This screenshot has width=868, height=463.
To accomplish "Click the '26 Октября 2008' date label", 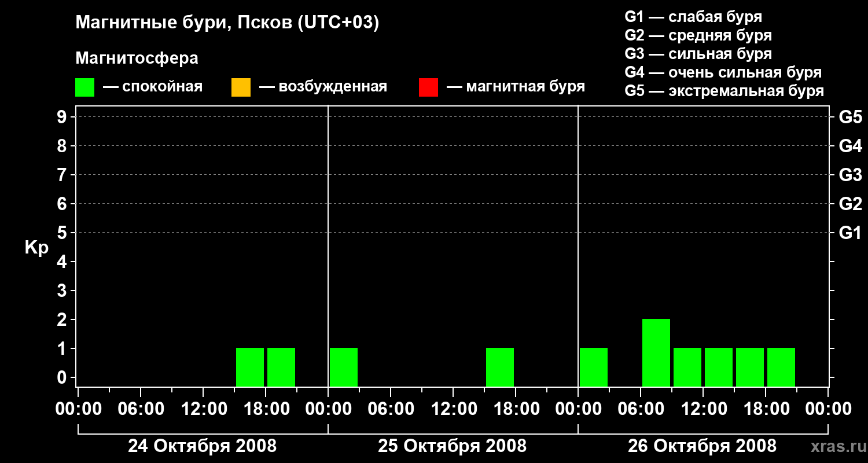I will pyautogui.click(x=702, y=446).
